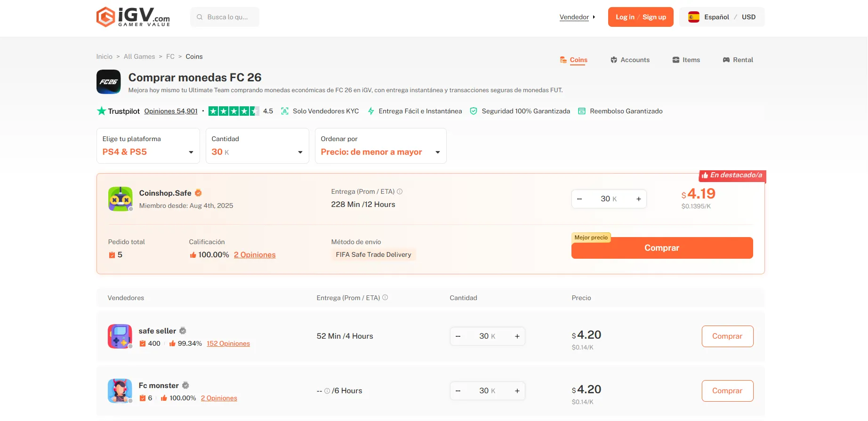Image resolution: width=868 pixels, height=421 pixels.
Task: Click the shield security icon
Action: point(474,111)
